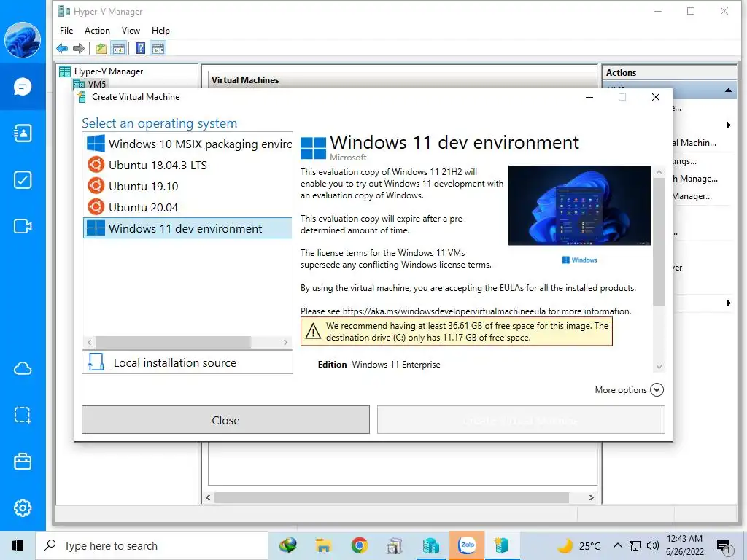This screenshot has height=560, width=747.
Task: Click OS list horizontal scrollbar left arrow
Action: point(90,342)
